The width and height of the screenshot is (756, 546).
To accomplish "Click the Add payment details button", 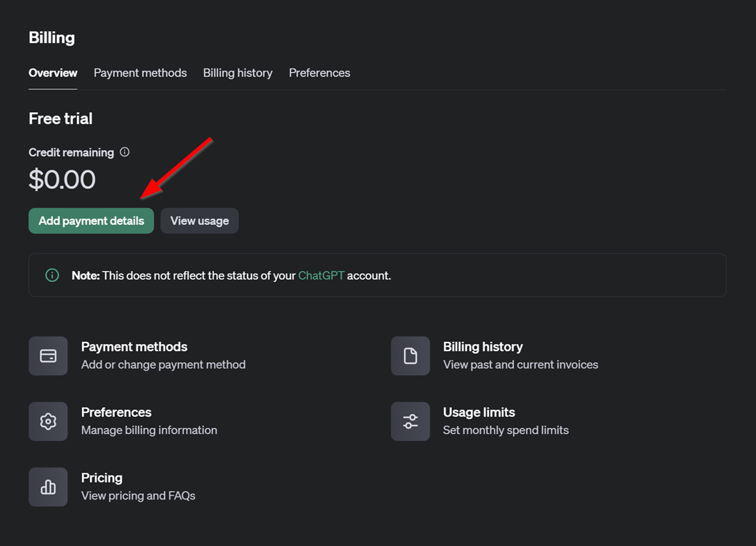I will point(91,221).
